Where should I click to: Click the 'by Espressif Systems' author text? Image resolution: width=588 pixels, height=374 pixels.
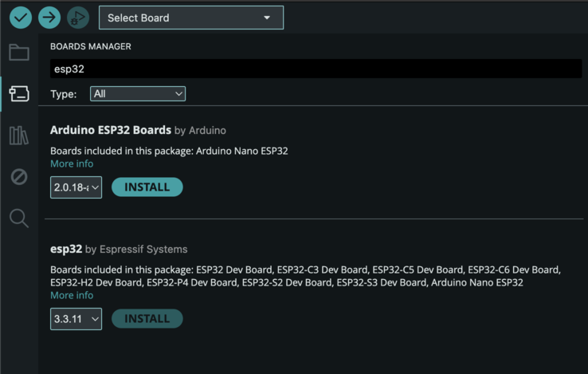click(136, 250)
